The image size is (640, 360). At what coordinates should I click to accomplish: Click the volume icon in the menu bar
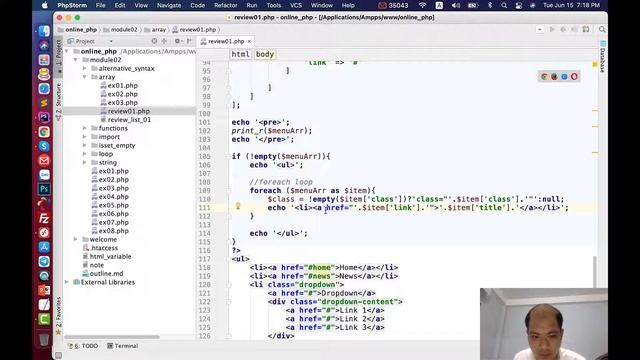point(456,5)
